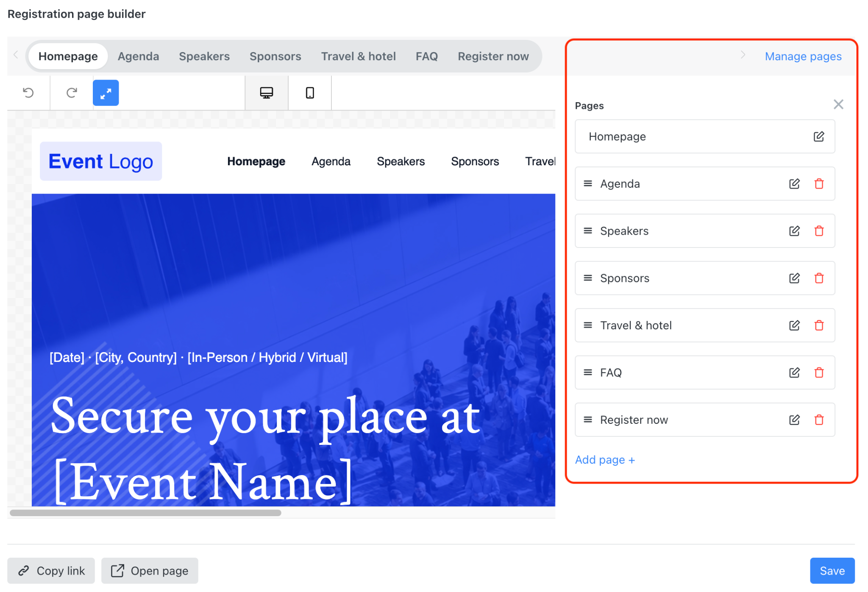The image size is (868, 592).
Task: Switch to desktop preview mode
Action: click(266, 93)
